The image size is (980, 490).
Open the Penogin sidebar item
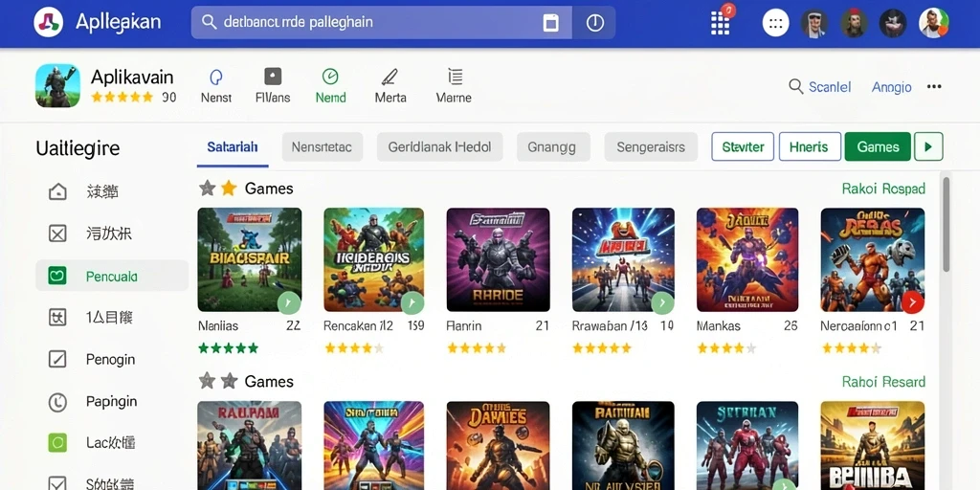[112, 360]
